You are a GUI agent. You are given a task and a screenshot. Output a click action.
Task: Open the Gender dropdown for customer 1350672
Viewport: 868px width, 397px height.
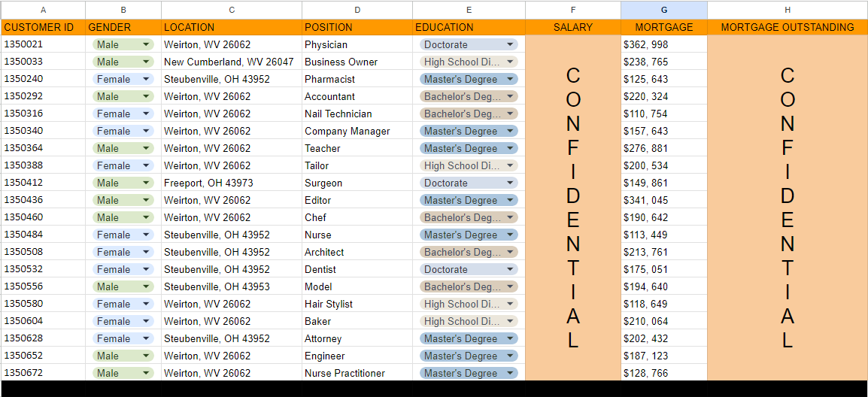coord(146,373)
